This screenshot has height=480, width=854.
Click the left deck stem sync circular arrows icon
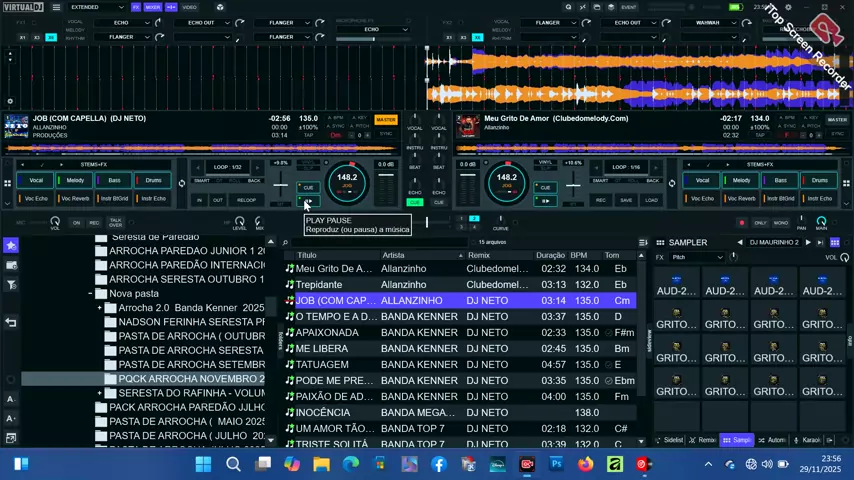tap(181, 183)
